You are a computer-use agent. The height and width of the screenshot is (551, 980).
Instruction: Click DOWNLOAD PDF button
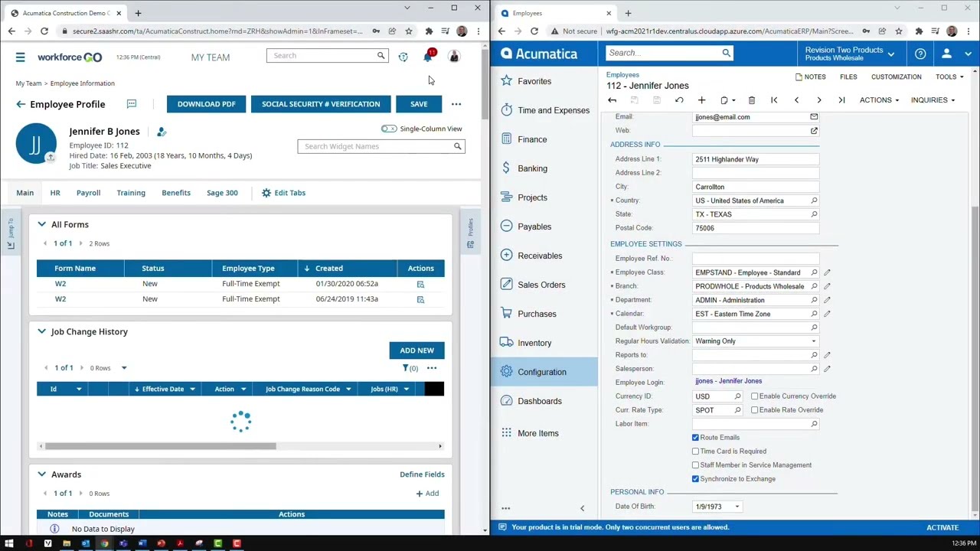point(207,104)
